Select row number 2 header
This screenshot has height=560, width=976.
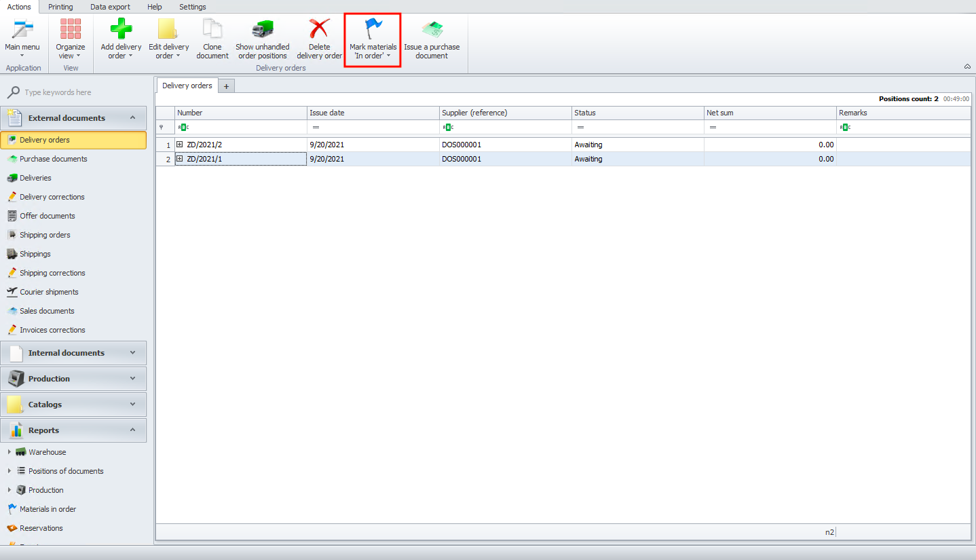tap(166, 159)
